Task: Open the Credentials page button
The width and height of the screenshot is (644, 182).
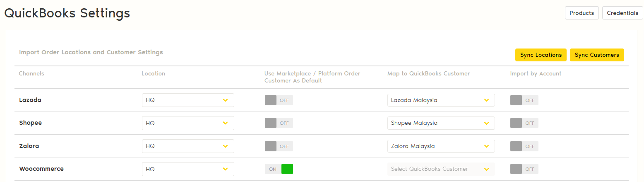Action: 622,13
